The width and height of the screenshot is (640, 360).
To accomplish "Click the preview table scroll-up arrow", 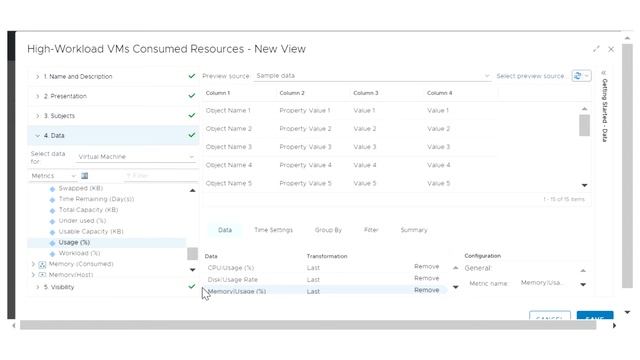I will coord(584,109).
